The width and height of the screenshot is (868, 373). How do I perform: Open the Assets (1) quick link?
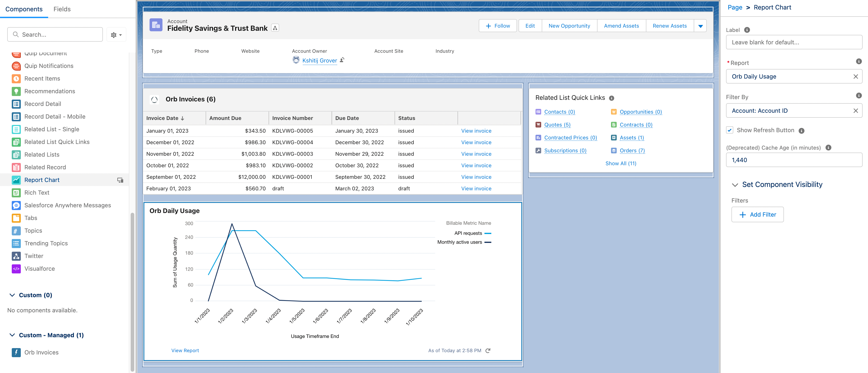pos(632,138)
